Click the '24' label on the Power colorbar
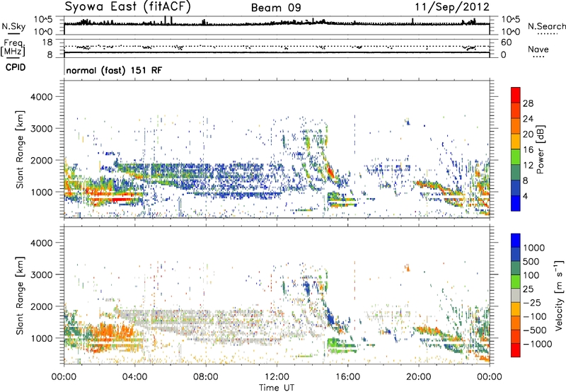Screen dimensions: 566x392 click(x=528, y=119)
